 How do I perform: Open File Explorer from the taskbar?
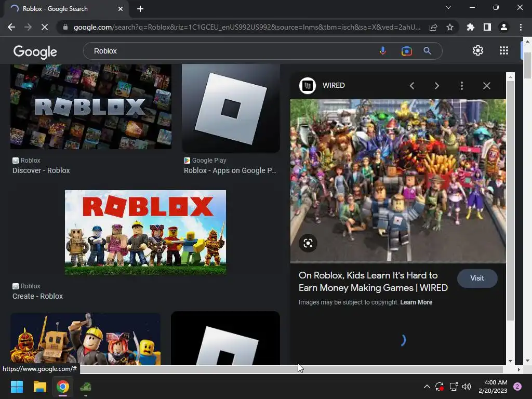coord(39,387)
